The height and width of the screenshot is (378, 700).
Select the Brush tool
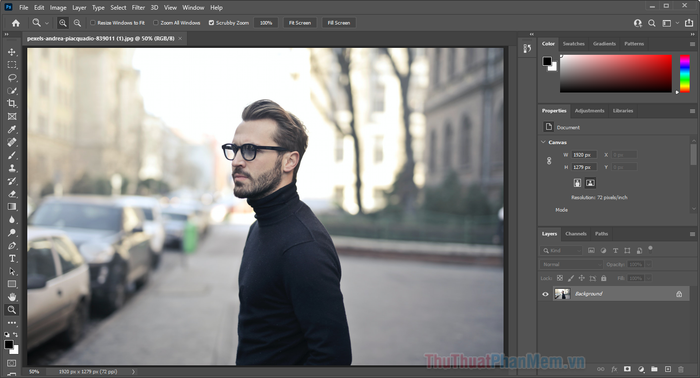pyautogui.click(x=12, y=155)
